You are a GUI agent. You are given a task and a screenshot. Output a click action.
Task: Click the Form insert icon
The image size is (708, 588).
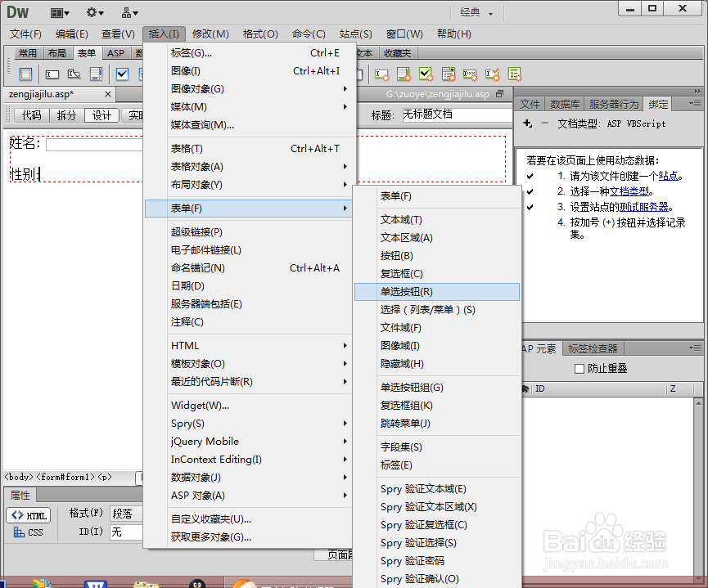(x=25, y=74)
